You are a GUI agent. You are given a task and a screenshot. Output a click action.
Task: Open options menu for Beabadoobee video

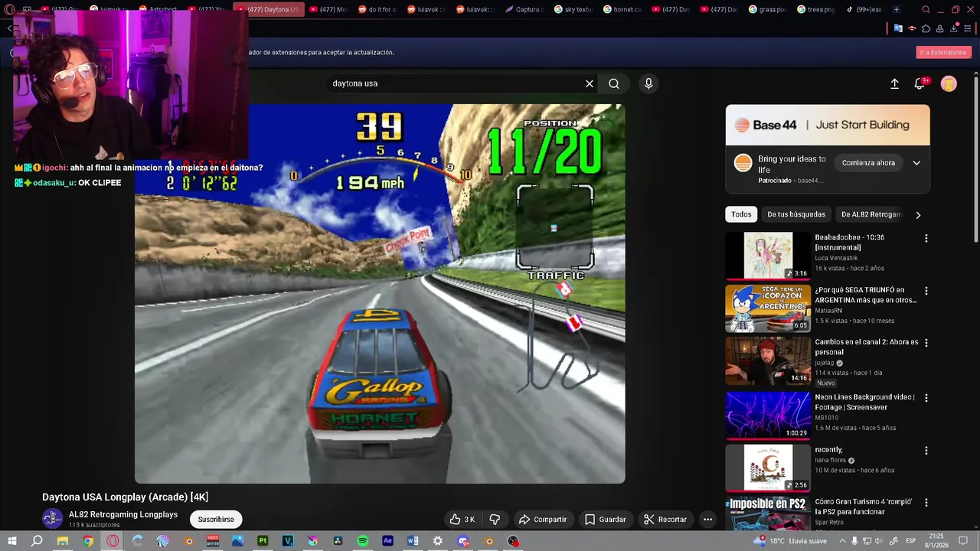click(926, 239)
